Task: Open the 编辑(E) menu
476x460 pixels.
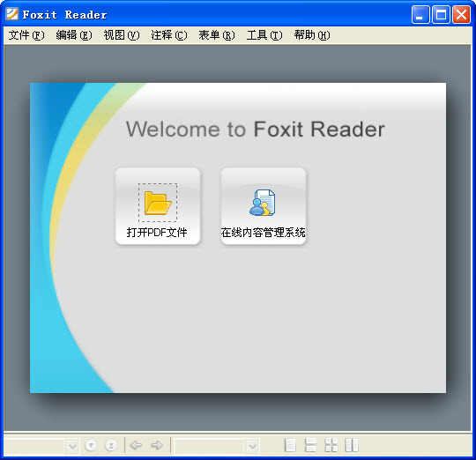Action: pyautogui.click(x=74, y=35)
